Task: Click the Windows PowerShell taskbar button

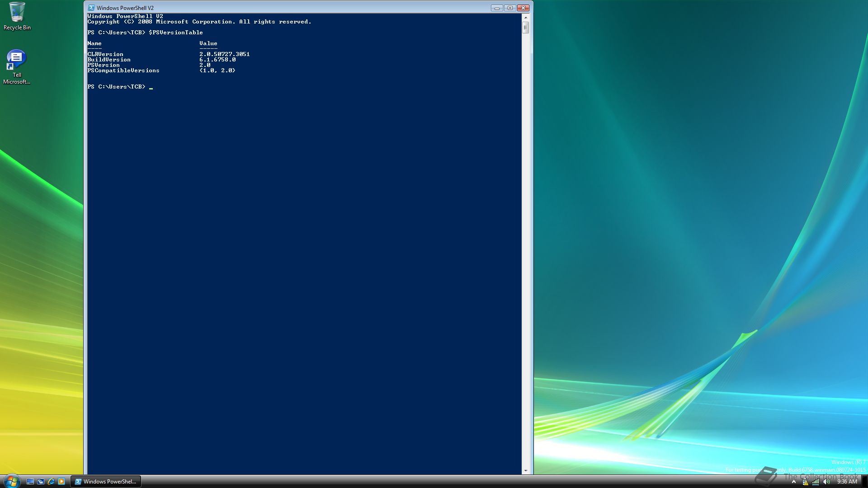Action: (106, 481)
